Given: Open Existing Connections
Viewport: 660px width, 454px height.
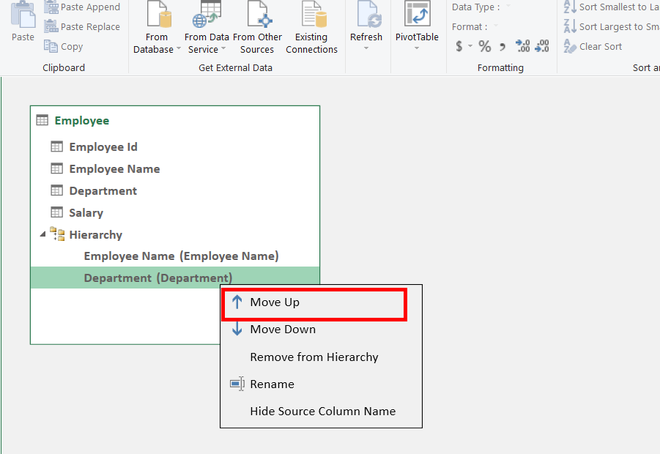Looking at the screenshot, I should 311,27.
